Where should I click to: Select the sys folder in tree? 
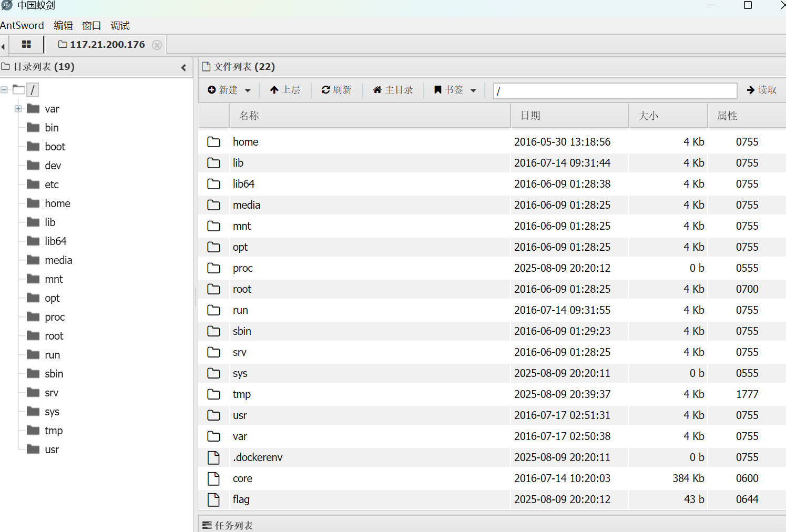point(52,412)
